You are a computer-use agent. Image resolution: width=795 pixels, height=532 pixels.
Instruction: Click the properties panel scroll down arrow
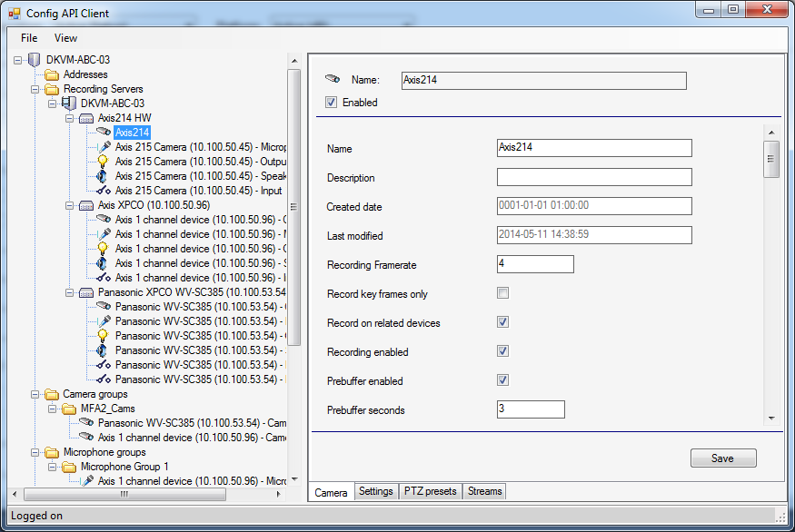click(771, 419)
